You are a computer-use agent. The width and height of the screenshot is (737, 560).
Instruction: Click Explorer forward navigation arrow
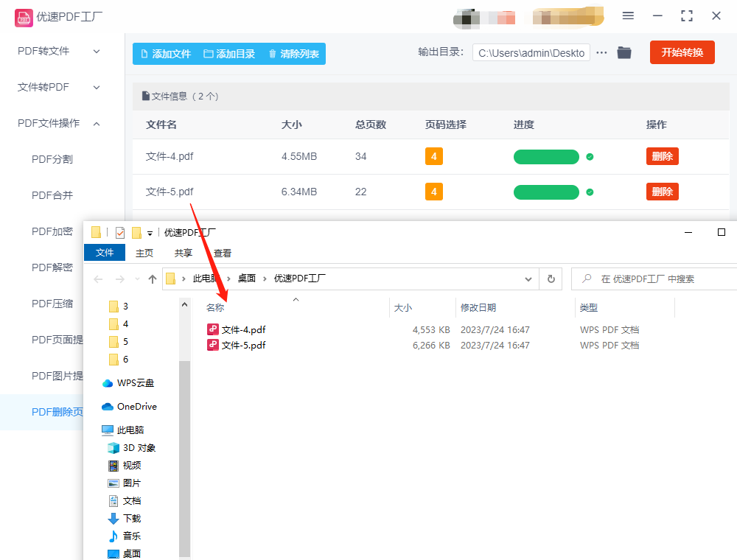pos(120,279)
